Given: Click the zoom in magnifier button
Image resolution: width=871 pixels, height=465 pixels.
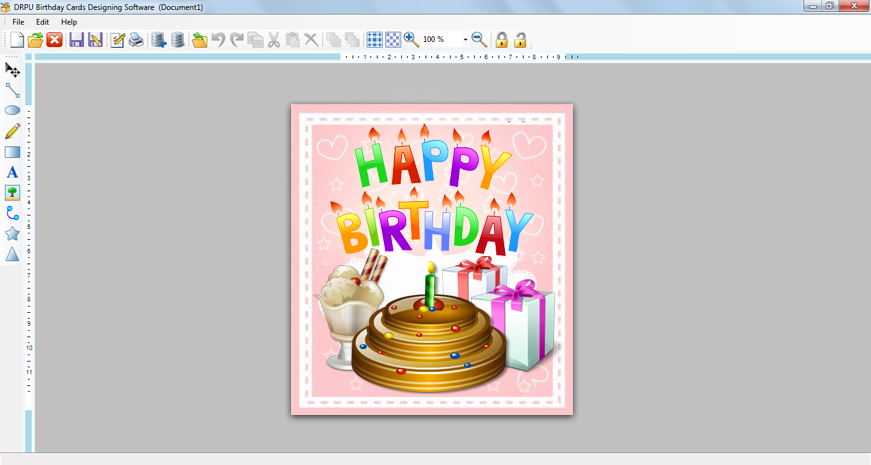Looking at the screenshot, I should [411, 40].
